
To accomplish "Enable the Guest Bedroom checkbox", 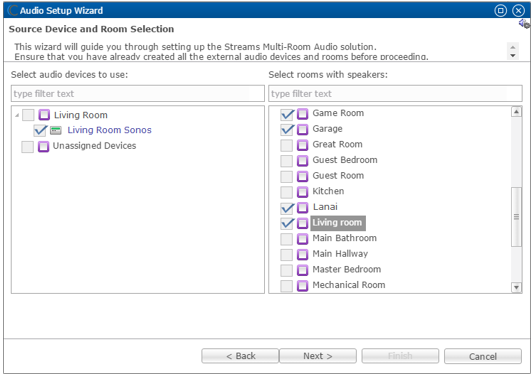I will (287, 160).
